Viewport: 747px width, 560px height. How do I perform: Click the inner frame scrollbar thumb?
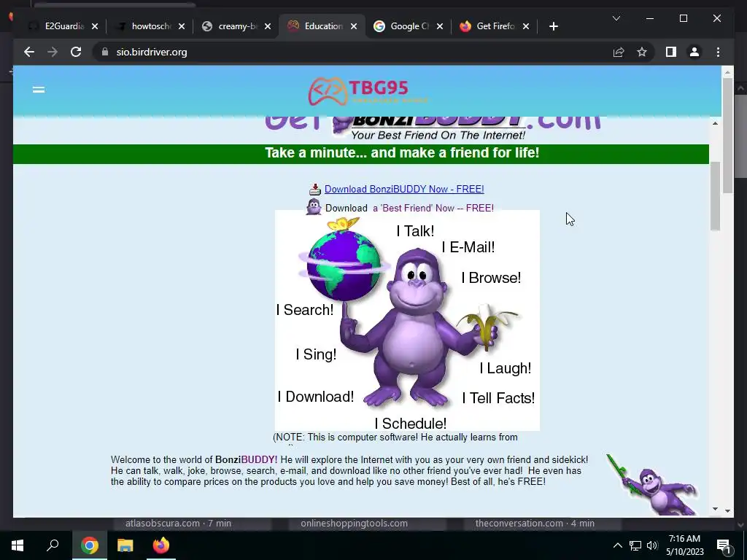715,196
